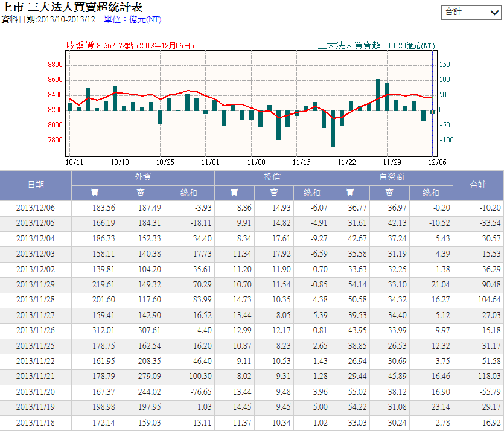Select date cell 2013/11/21
504x431 pixels.
point(36,376)
